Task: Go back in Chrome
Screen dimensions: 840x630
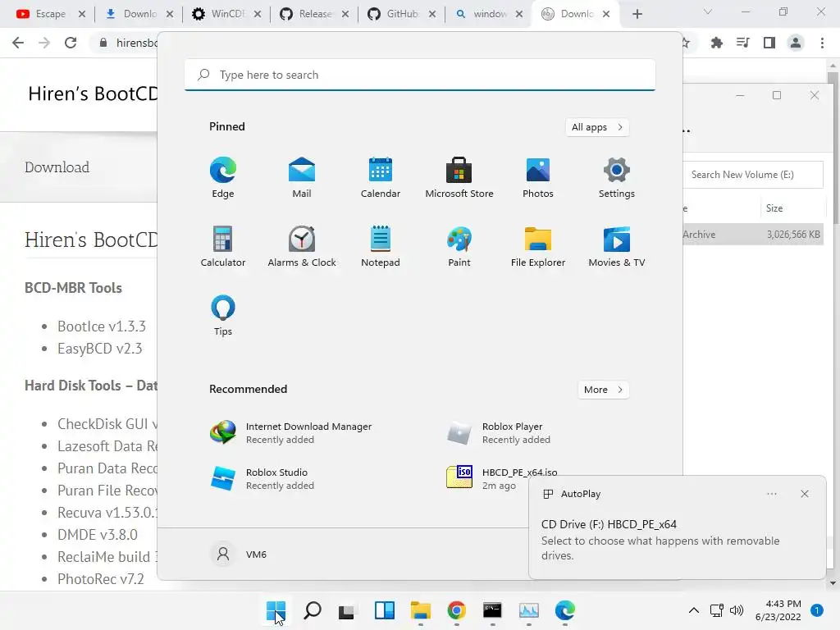Action: [18, 43]
